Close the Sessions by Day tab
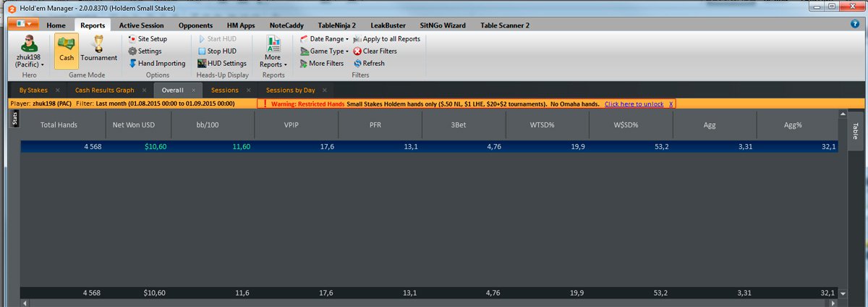The image size is (868, 307). [324, 91]
